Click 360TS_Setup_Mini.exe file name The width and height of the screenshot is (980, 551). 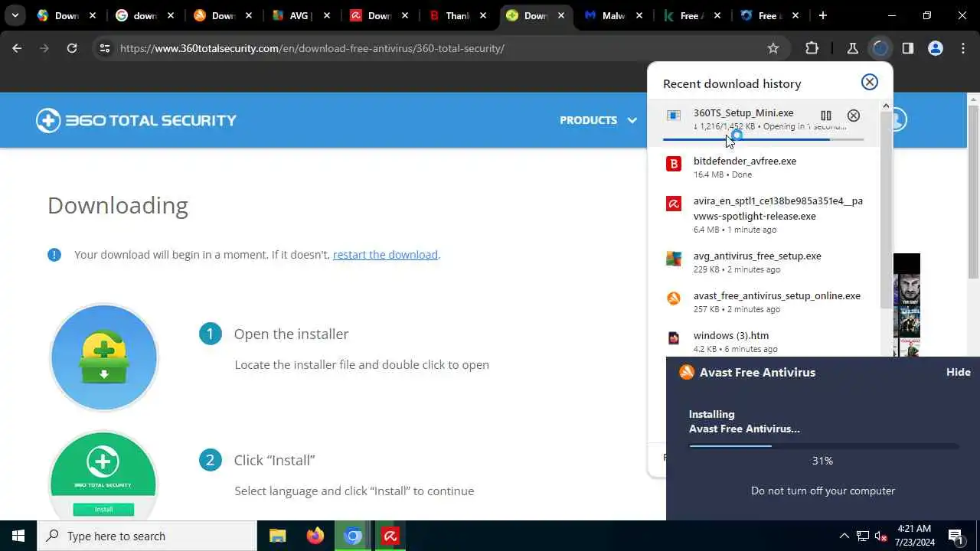pyautogui.click(x=743, y=112)
